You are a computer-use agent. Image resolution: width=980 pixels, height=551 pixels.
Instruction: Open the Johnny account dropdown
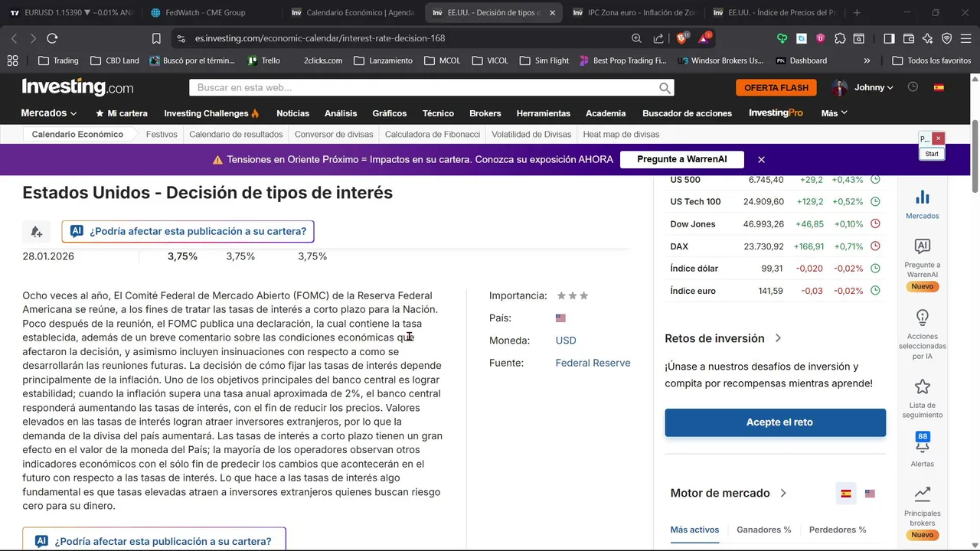(874, 87)
